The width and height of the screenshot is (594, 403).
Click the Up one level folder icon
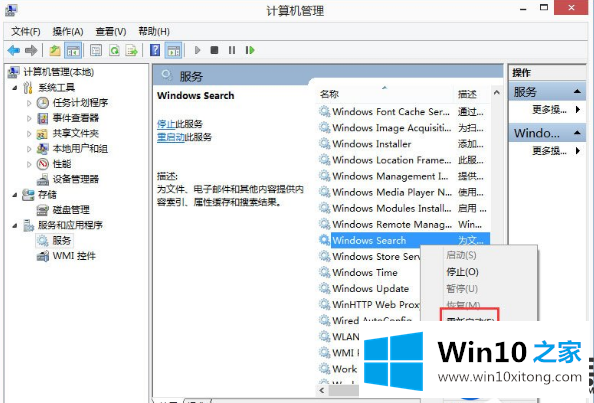click(55, 50)
